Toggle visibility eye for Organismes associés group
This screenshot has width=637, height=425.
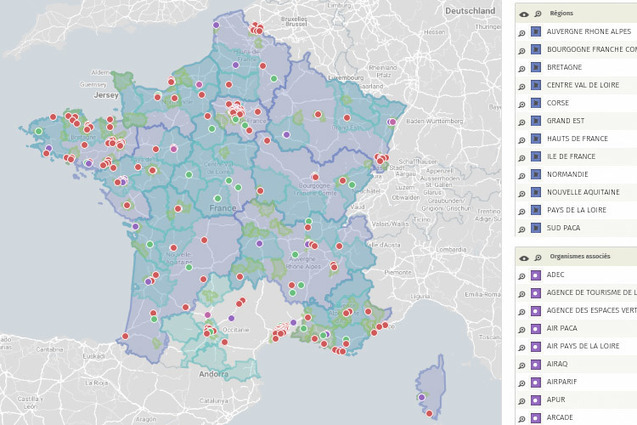(x=524, y=258)
